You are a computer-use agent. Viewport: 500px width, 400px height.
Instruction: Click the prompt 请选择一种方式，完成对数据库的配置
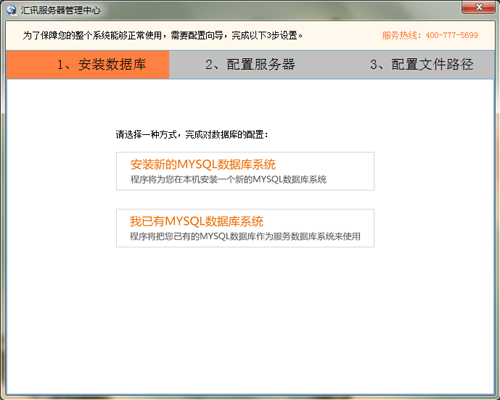click(192, 135)
